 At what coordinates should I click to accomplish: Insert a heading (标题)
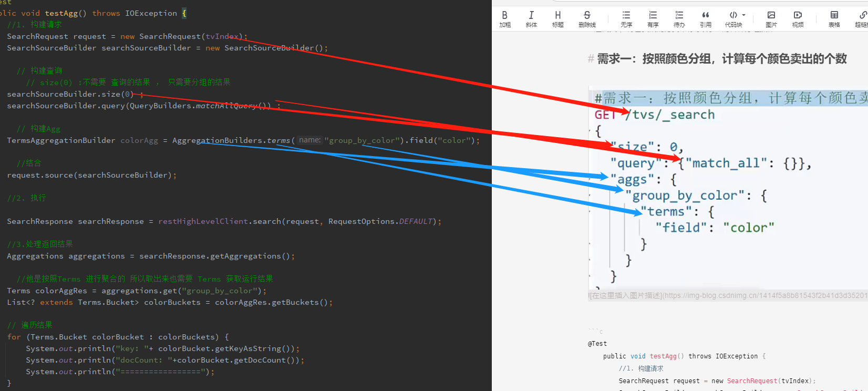558,18
